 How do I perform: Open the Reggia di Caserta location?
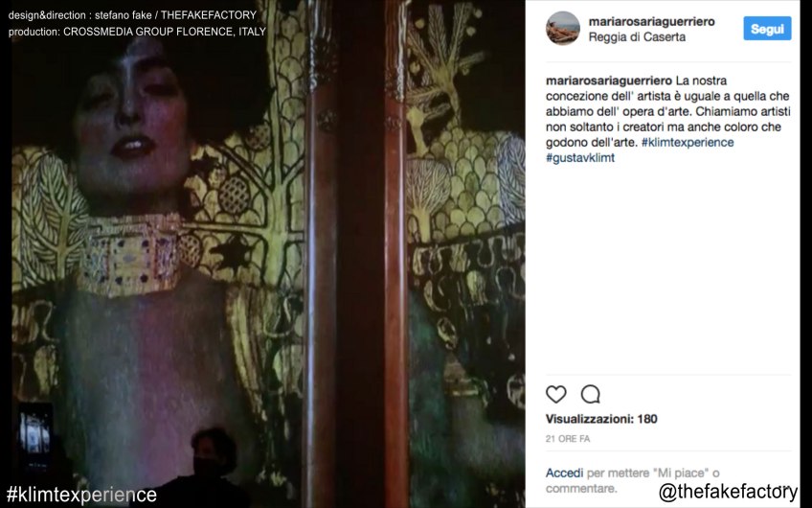pos(637,37)
